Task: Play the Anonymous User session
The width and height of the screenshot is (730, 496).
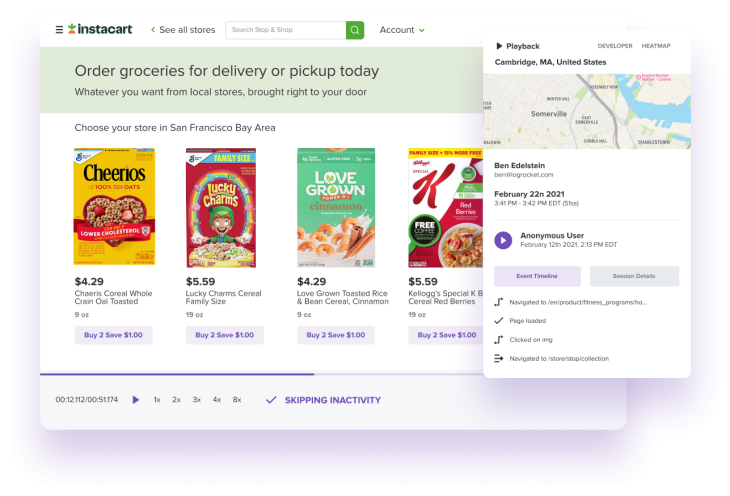Action: (x=503, y=240)
